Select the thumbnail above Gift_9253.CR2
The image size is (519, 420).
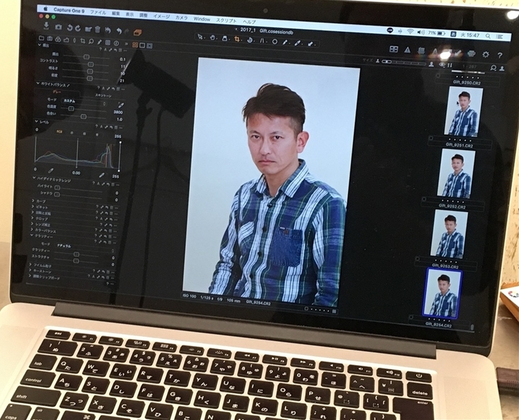point(449,234)
